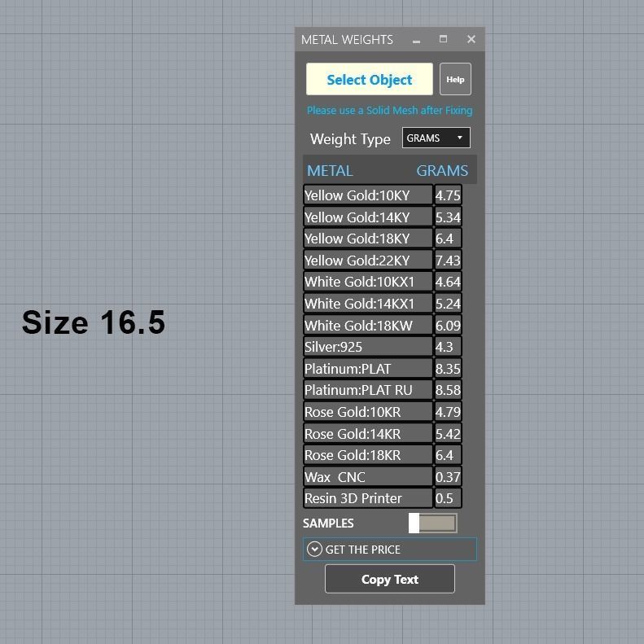Screen dimensions: 644x644
Task: Click the 5.42 gram value
Action: 448,434
